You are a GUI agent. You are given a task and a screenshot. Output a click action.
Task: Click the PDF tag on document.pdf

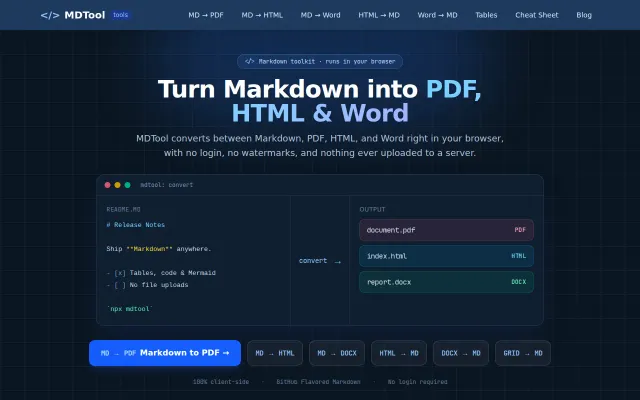click(x=520, y=230)
